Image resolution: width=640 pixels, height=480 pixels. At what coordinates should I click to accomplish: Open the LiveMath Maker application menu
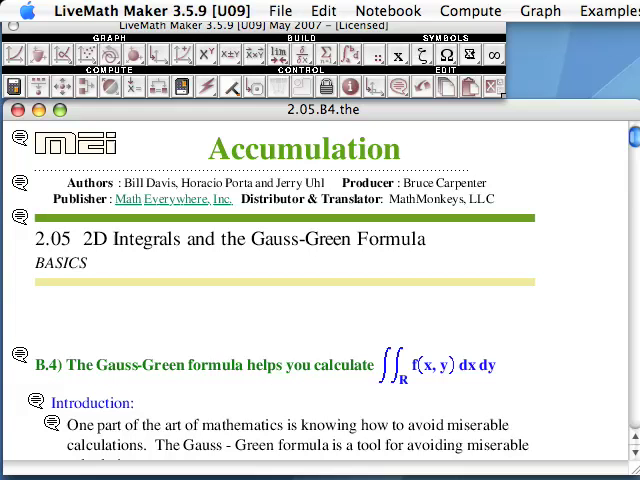click(152, 11)
